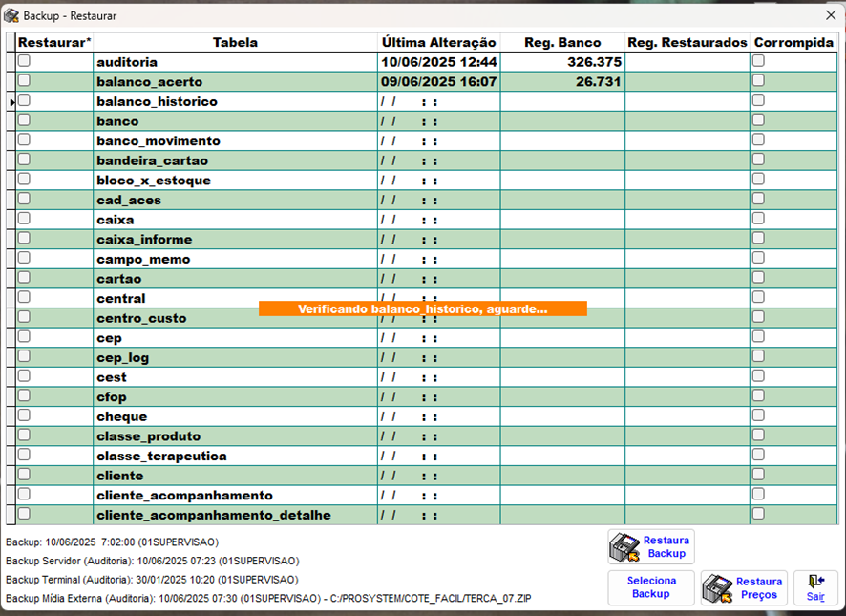Click the Reg. Banco column header
846x616 pixels.
[x=562, y=42]
